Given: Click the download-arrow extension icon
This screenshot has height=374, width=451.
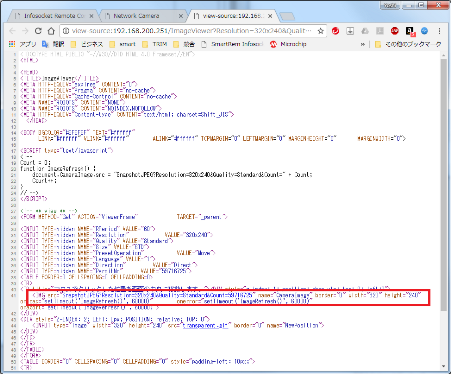Looking at the screenshot, I should pos(350,31).
